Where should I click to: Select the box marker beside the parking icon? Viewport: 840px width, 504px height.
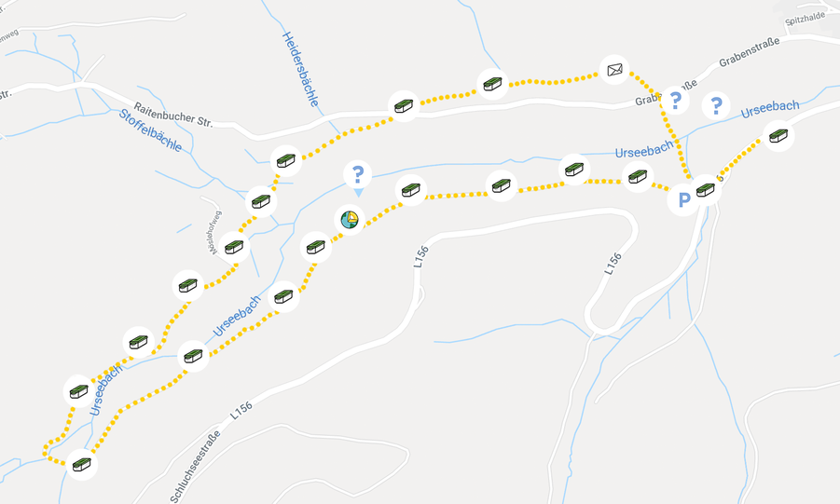pos(706,189)
